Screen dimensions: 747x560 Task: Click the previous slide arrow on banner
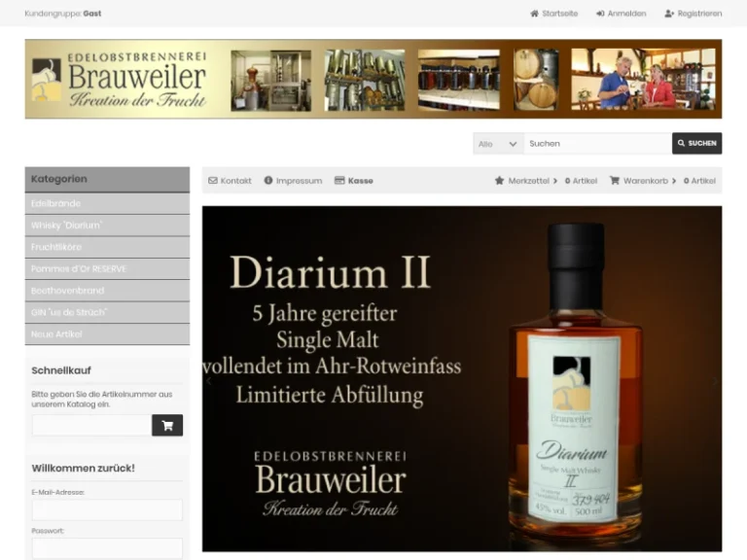coord(209,380)
